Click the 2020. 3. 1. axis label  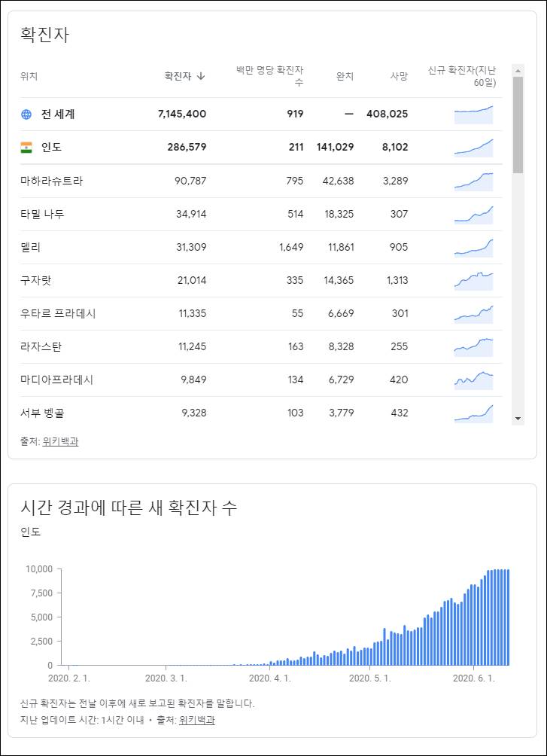[166, 678]
